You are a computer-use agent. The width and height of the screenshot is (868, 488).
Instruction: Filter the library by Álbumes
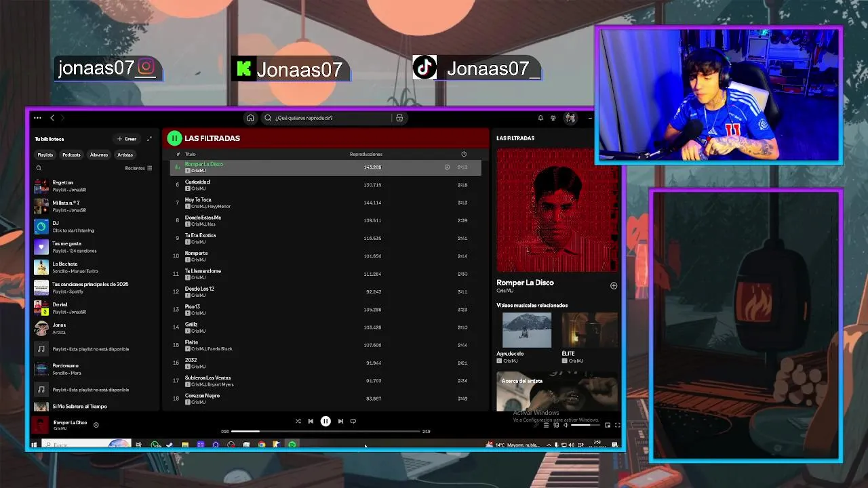click(99, 155)
